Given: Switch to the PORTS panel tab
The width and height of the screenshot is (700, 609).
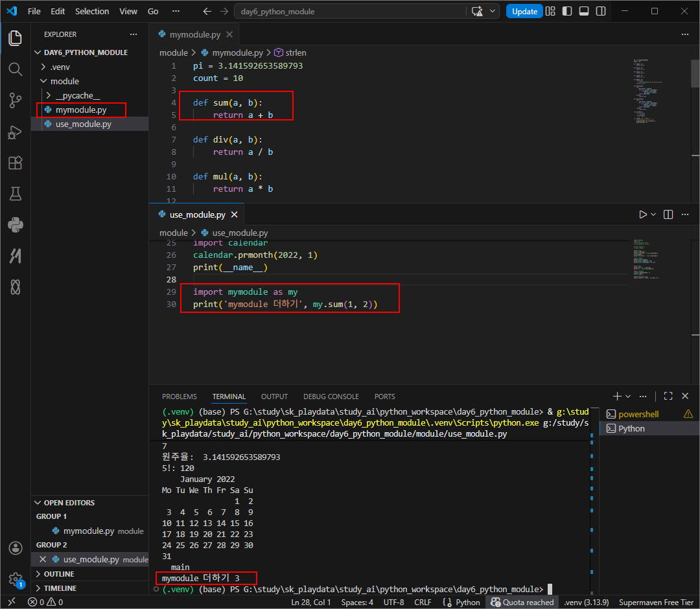Looking at the screenshot, I should [x=384, y=396].
